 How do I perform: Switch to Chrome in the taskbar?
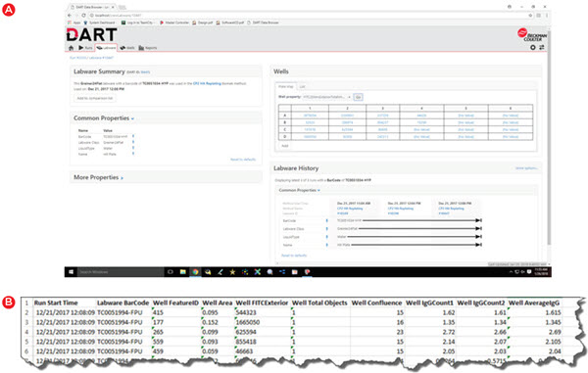[x=195, y=272]
